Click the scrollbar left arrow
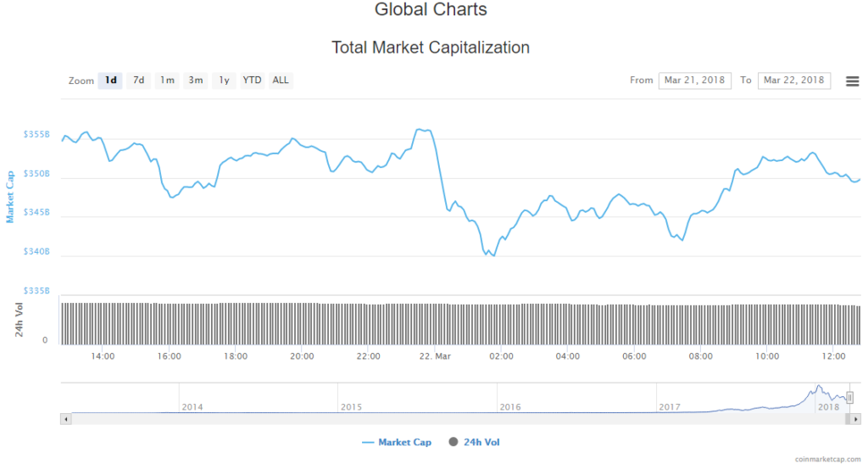The height and width of the screenshot is (464, 868). pos(65,418)
